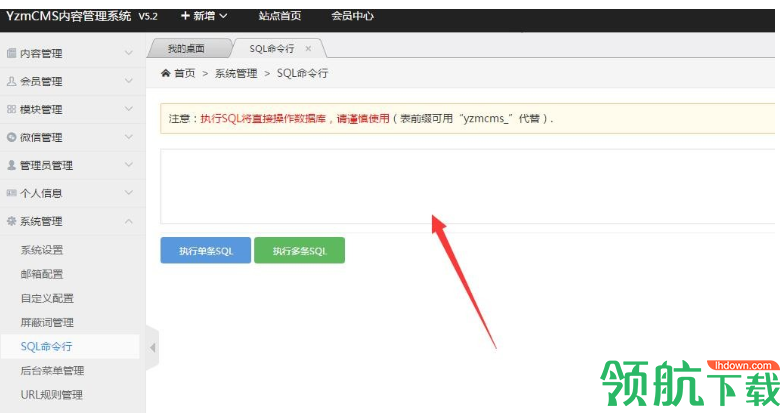Open URL规则管理 in the sidebar
The image size is (780, 413).
coord(52,395)
